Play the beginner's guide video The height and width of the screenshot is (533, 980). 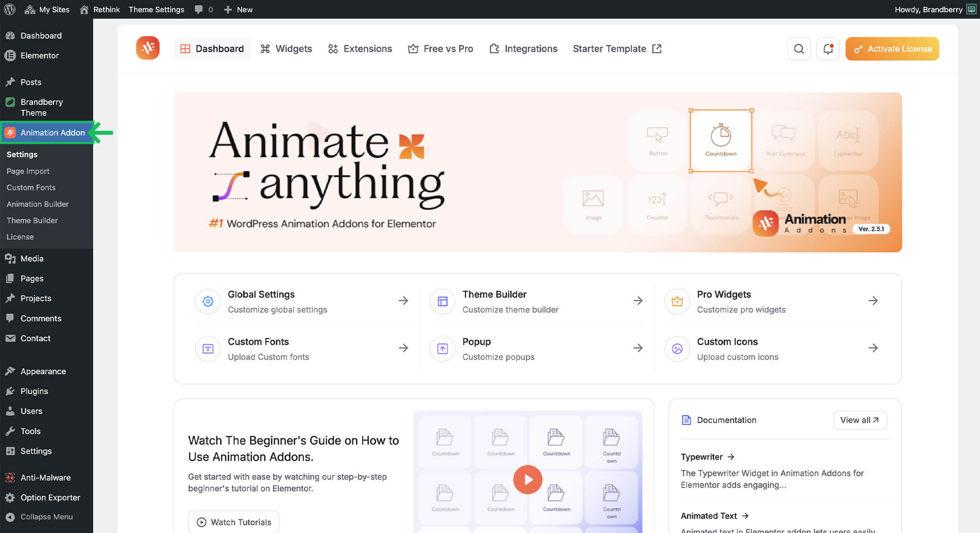click(x=528, y=479)
